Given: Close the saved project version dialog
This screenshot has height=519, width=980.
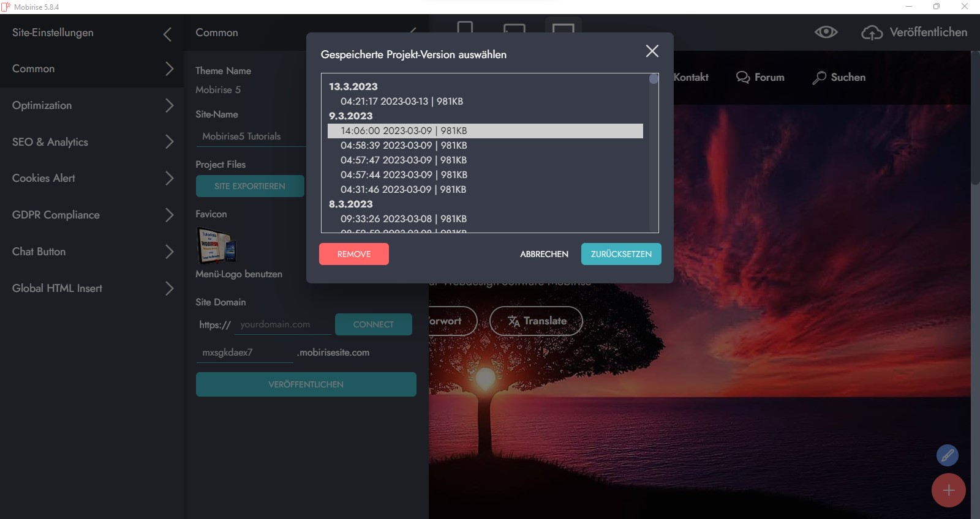Looking at the screenshot, I should coord(652,51).
